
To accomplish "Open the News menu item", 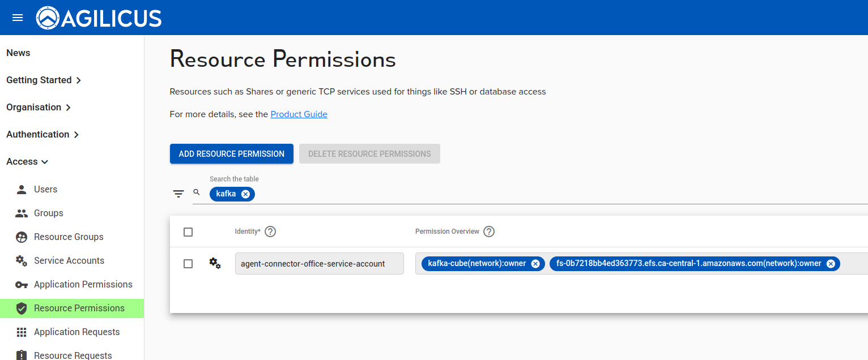I will (18, 53).
